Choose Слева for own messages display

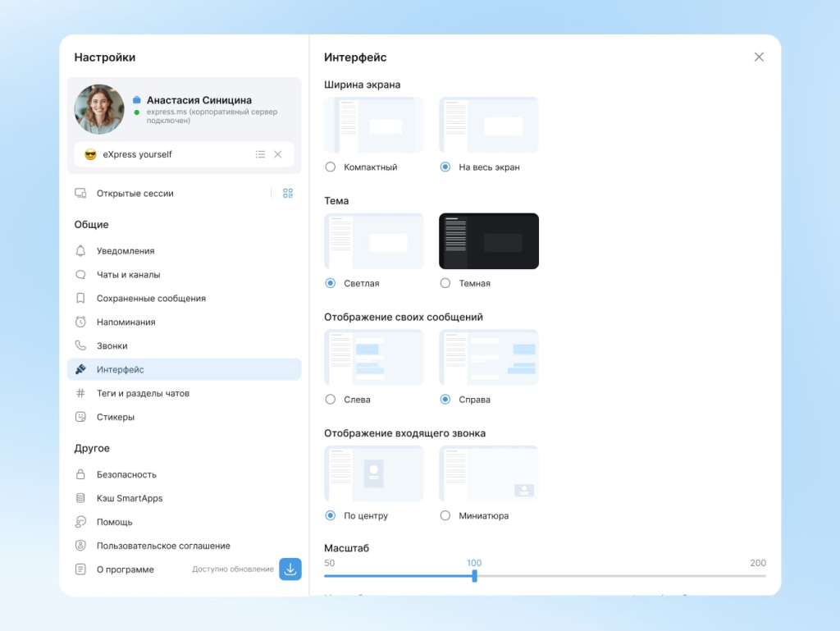[331, 400]
